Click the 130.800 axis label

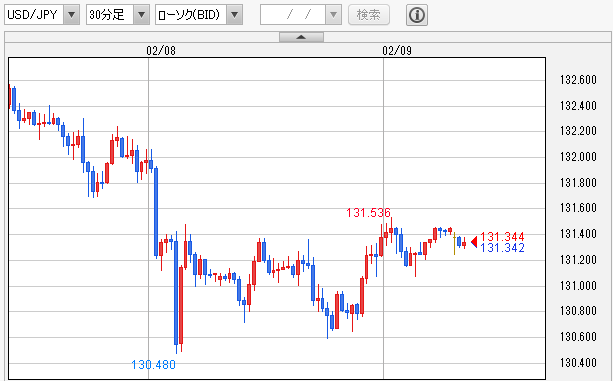pyautogui.click(x=578, y=311)
